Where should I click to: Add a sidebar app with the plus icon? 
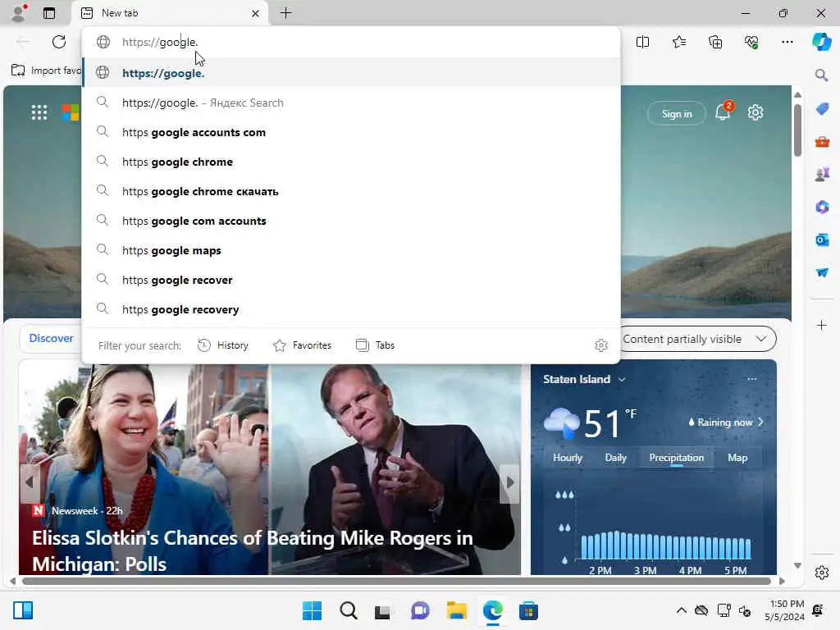point(822,325)
